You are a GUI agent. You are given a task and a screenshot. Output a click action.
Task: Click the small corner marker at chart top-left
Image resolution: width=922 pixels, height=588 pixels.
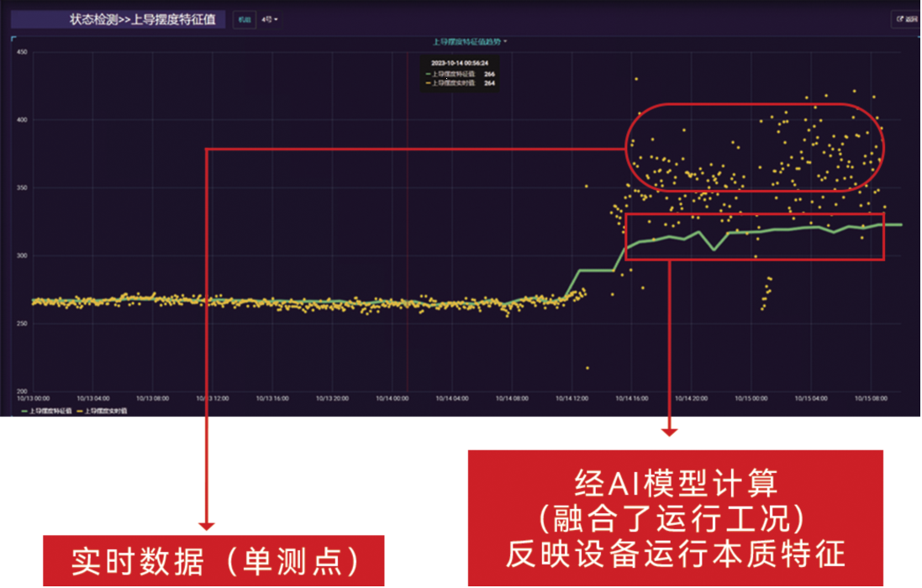click(x=13, y=38)
